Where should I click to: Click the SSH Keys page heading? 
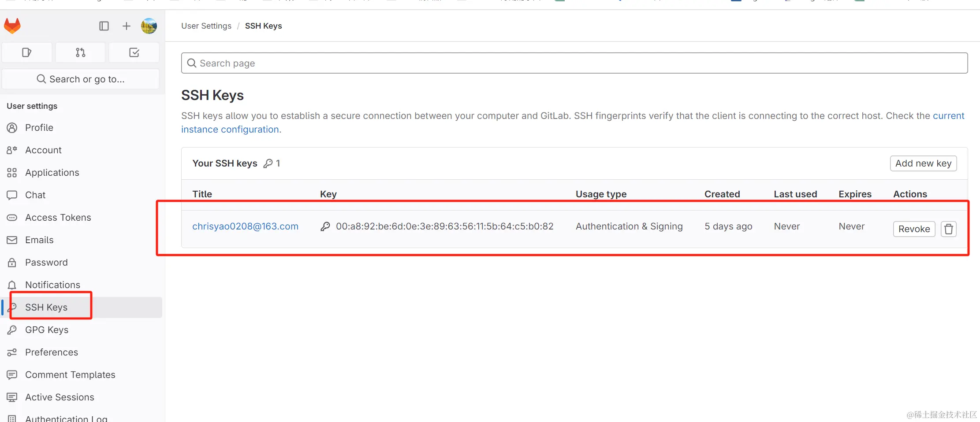pos(212,96)
